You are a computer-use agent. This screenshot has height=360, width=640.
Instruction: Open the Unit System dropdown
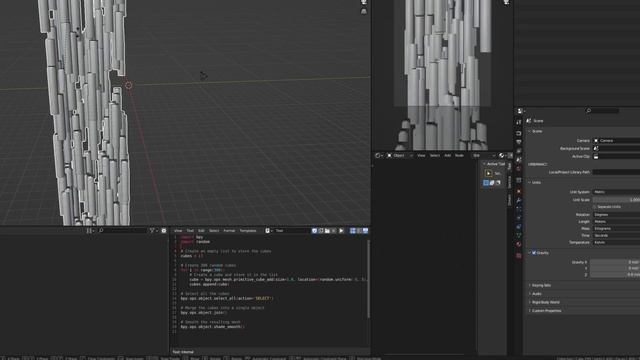[x=616, y=192]
